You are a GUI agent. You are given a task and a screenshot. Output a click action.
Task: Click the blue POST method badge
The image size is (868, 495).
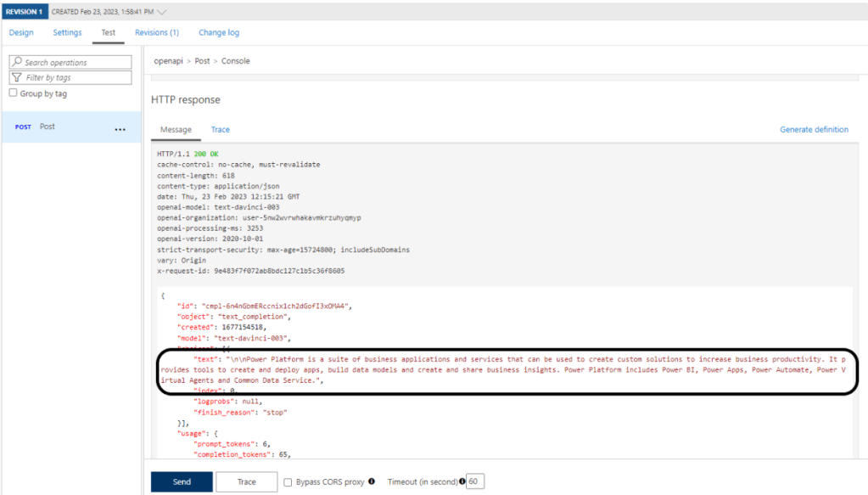click(x=23, y=127)
